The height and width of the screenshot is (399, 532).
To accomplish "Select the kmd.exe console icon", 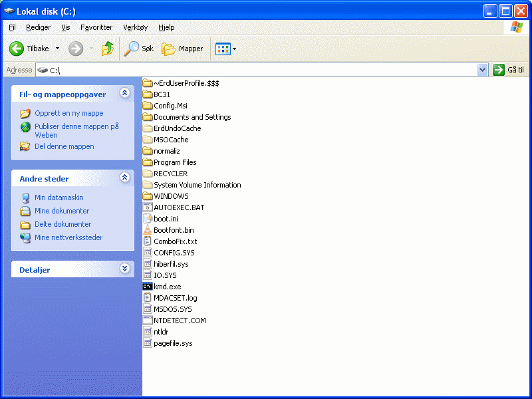I will [x=148, y=287].
